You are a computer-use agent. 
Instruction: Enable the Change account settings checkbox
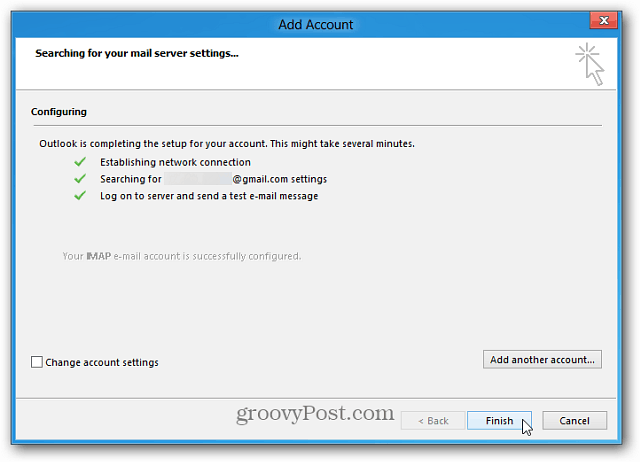[37, 362]
